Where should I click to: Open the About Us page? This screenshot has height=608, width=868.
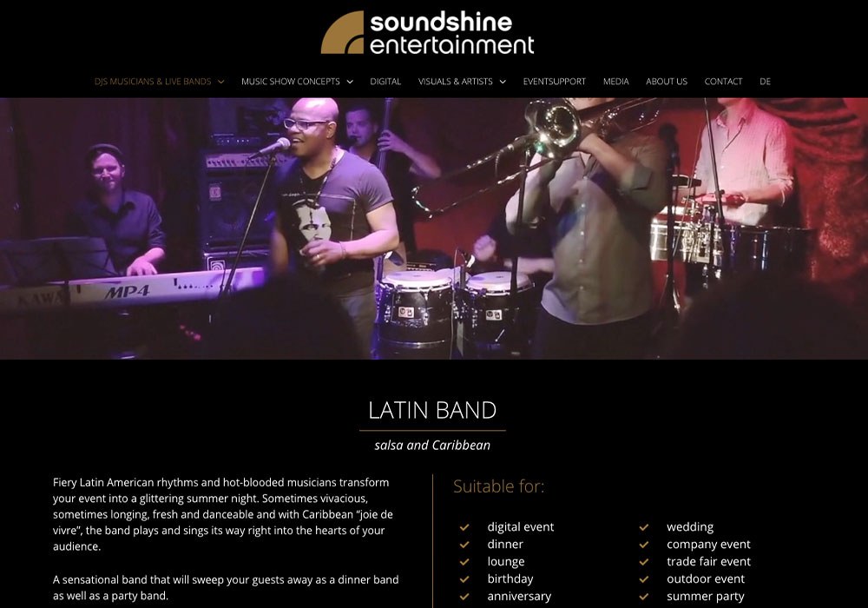(667, 82)
